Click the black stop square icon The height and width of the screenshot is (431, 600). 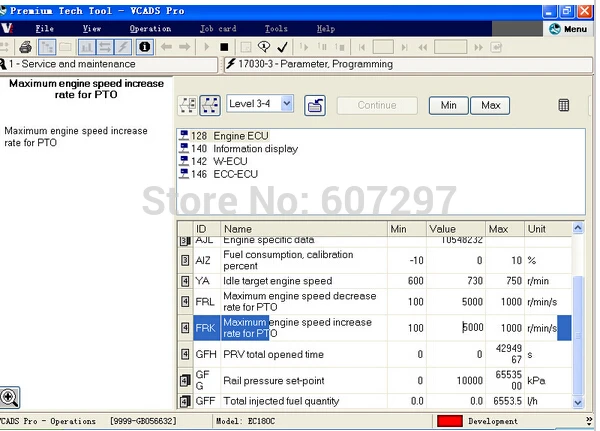click(224, 47)
